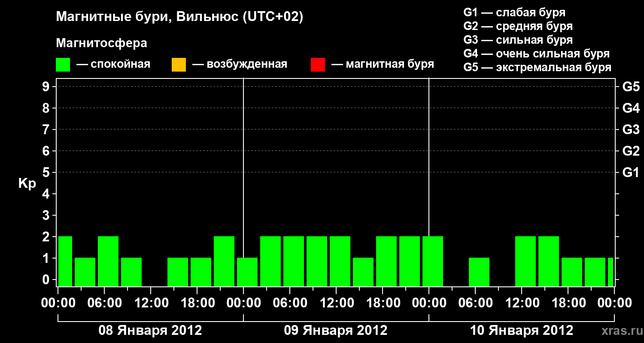Select the last narrow bar ending 10 Января

tap(611, 272)
